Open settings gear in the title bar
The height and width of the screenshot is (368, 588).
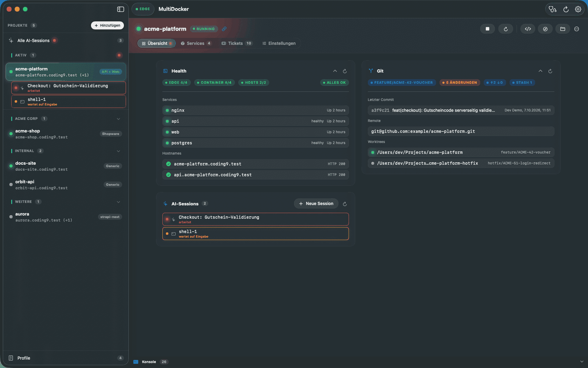pyautogui.click(x=578, y=9)
